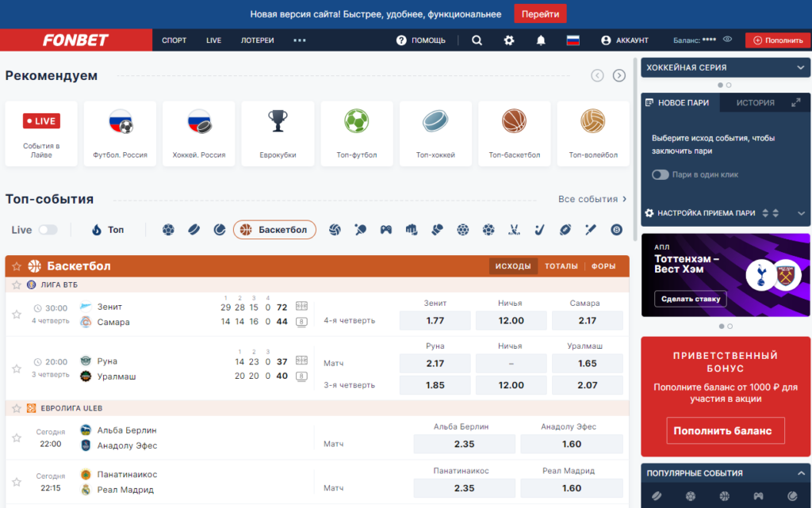Screen dimensions: 812x508
Task: Select hockey puck in Популярные события
Action: [657, 496]
